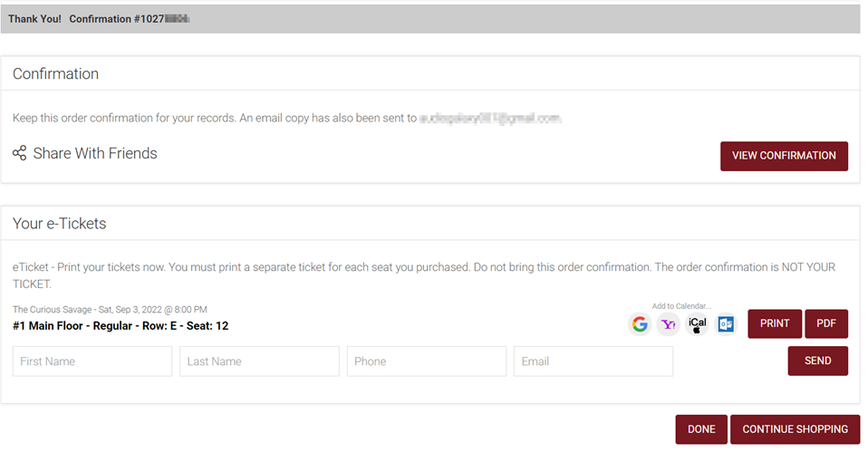Click the Your e-Tickets section heading

[x=60, y=224]
